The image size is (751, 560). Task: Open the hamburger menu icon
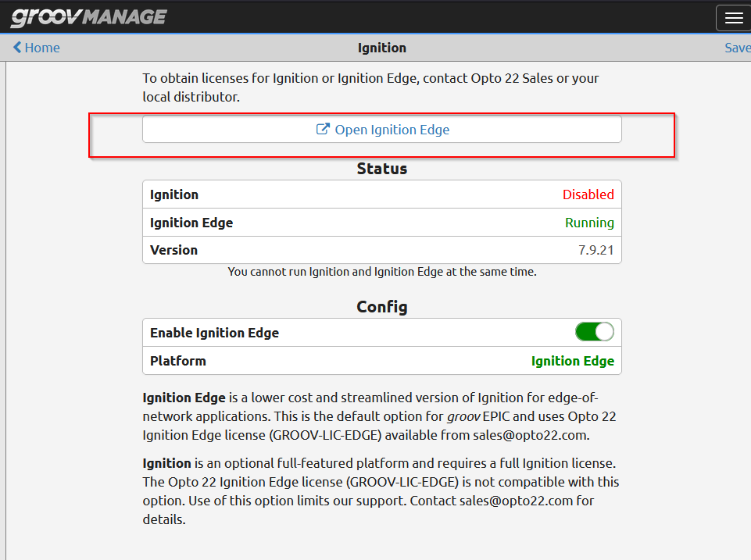click(x=733, y=18)
